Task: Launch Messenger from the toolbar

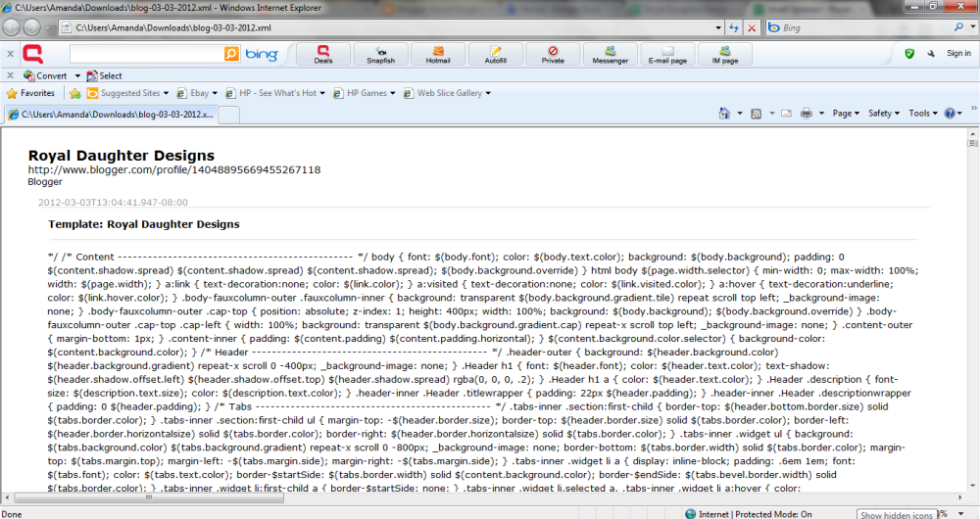Action: [610, 54]
